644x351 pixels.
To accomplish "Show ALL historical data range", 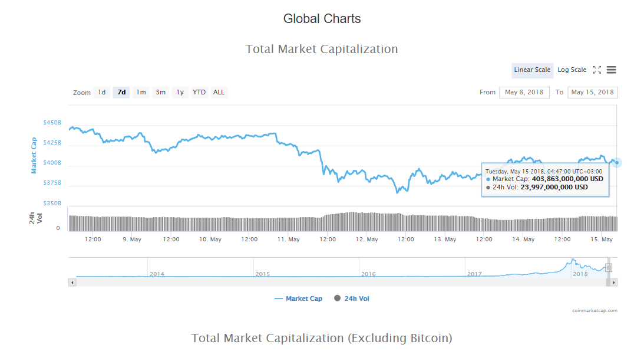I will [219, 93].
